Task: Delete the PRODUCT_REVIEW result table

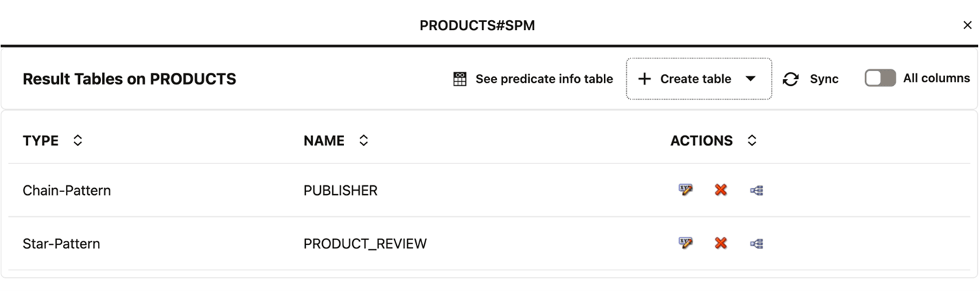Action: [x=720, y=243]
